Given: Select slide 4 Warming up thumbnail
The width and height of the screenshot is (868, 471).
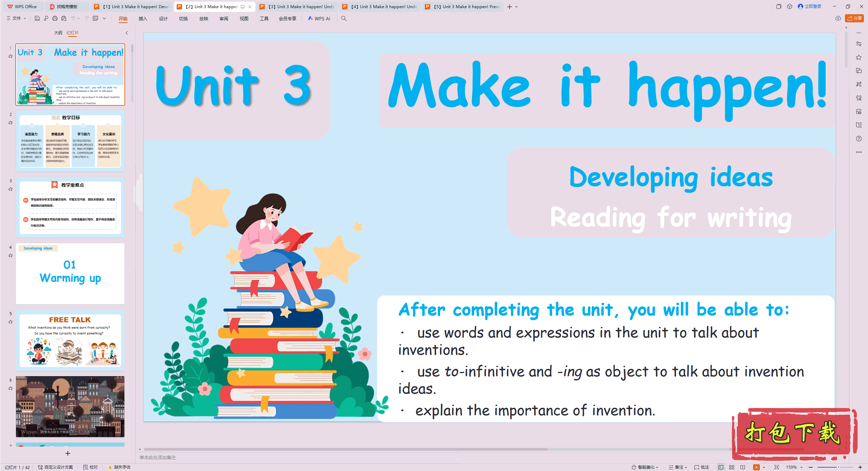Looking at the screenshot, I should pyautogui.click(x=70, y=273).
